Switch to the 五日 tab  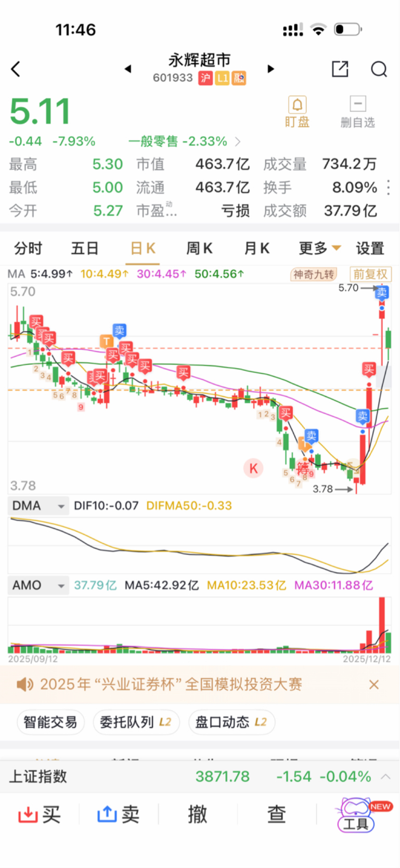(85, 248)
